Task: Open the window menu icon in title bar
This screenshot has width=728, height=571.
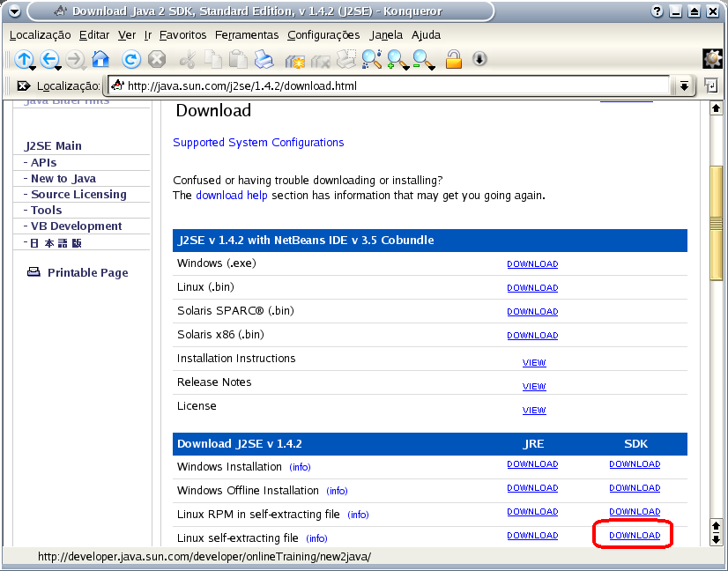Action: tap(15, 11)
